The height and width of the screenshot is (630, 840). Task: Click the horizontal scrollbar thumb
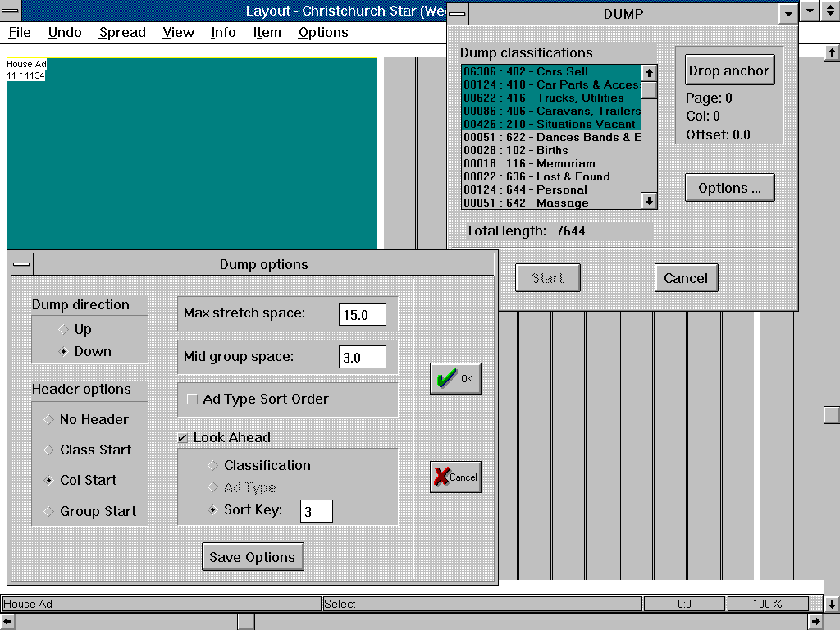coord(245,622)
